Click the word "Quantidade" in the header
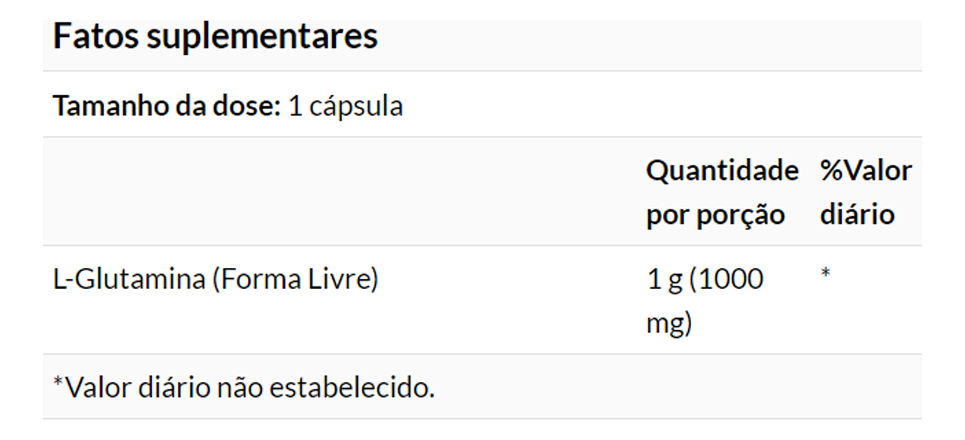This screenshot has height=440, width=965. point(722,171)
